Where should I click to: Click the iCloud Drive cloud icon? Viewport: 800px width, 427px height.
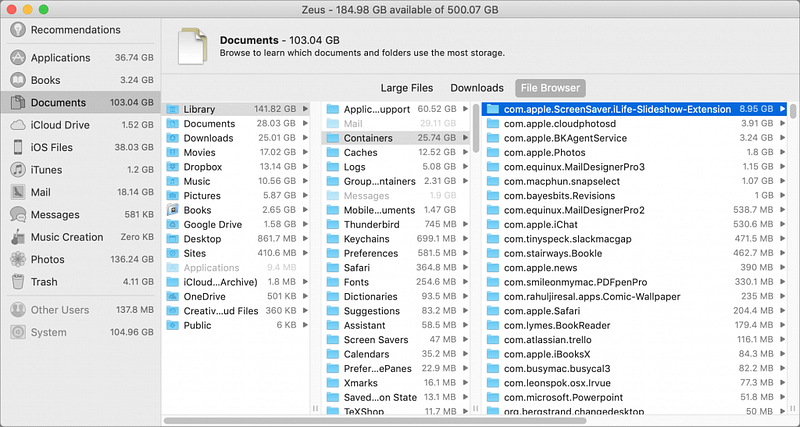[18, 125]
